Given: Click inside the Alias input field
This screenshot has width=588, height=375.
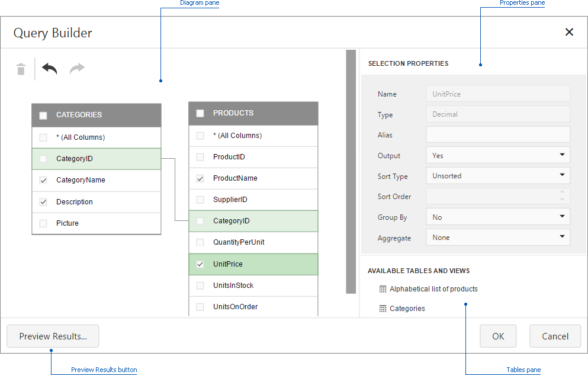Looking at the screenshot, I should click(497, 134).
